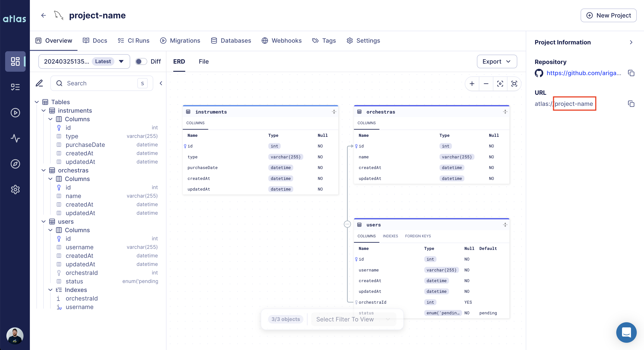This screenshot has height=350, width=644.
Task: Click the fit-to-view icon on ERD toolbar
Action: point(514,84)
